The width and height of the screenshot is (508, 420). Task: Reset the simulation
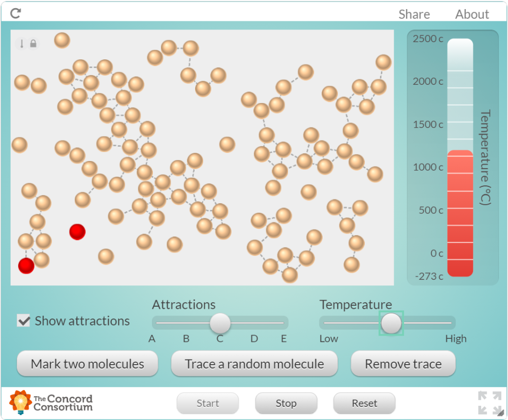click(x=364, y=403)
